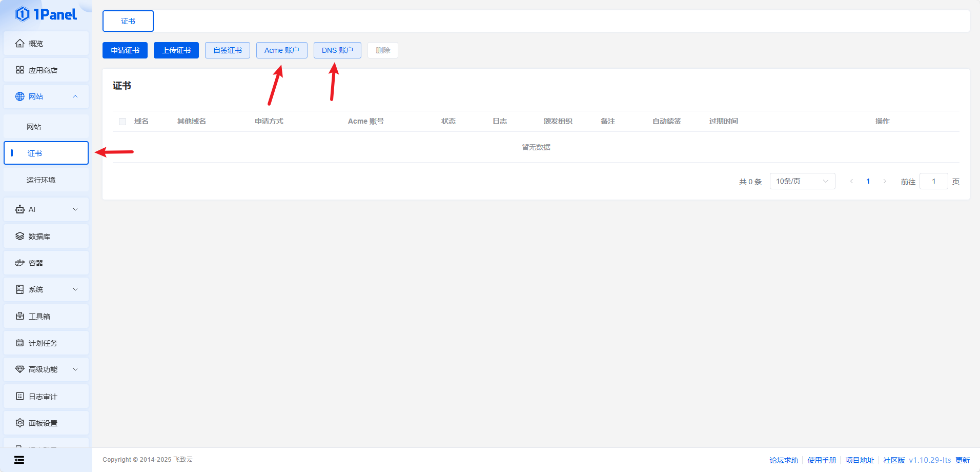
Task: Click the 申请证书 button
Action: tap(125, 50)
